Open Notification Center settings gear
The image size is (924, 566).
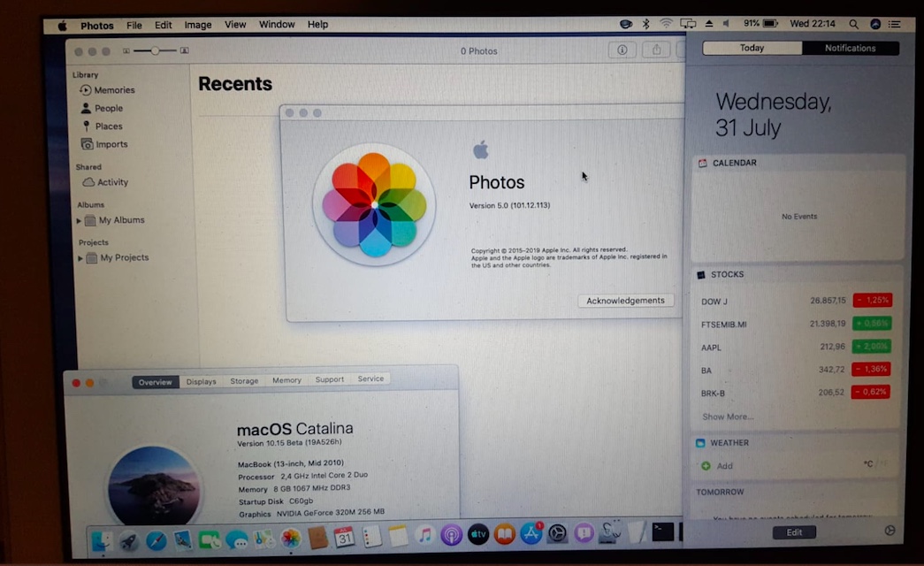coord(890,531)
